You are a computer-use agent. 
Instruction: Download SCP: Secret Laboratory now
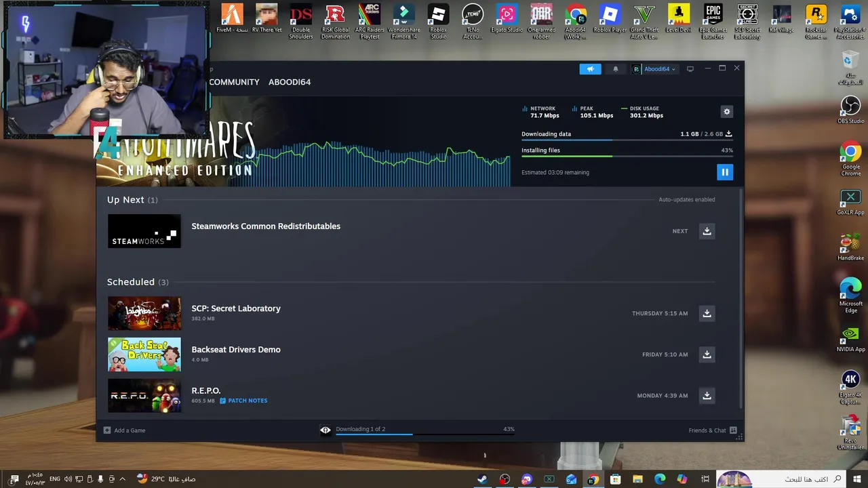click(x=707, y=313)
